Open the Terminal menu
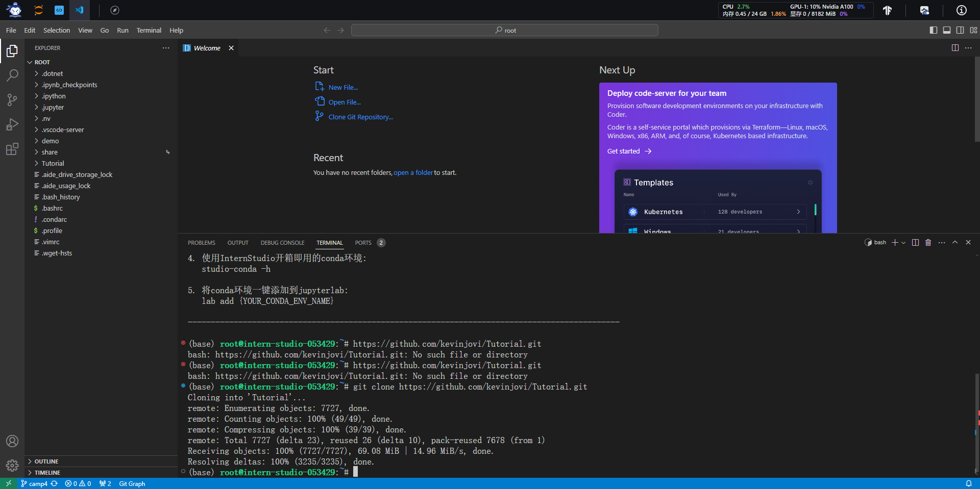980x489 pixels. (149, 30)
